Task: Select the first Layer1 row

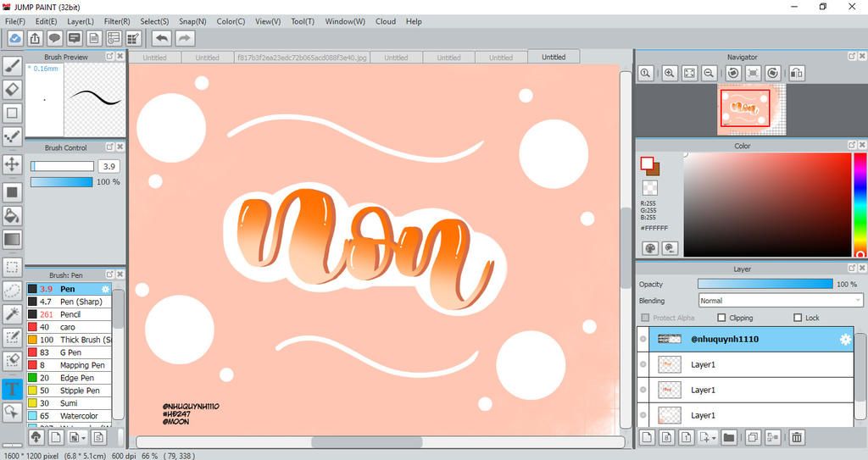Action: pos(745,364)
